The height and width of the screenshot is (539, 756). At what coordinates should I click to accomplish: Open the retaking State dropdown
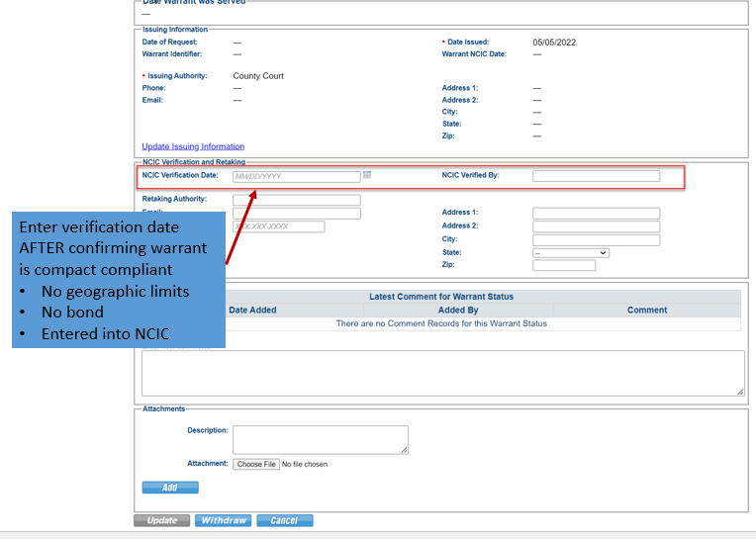point(571,253)
